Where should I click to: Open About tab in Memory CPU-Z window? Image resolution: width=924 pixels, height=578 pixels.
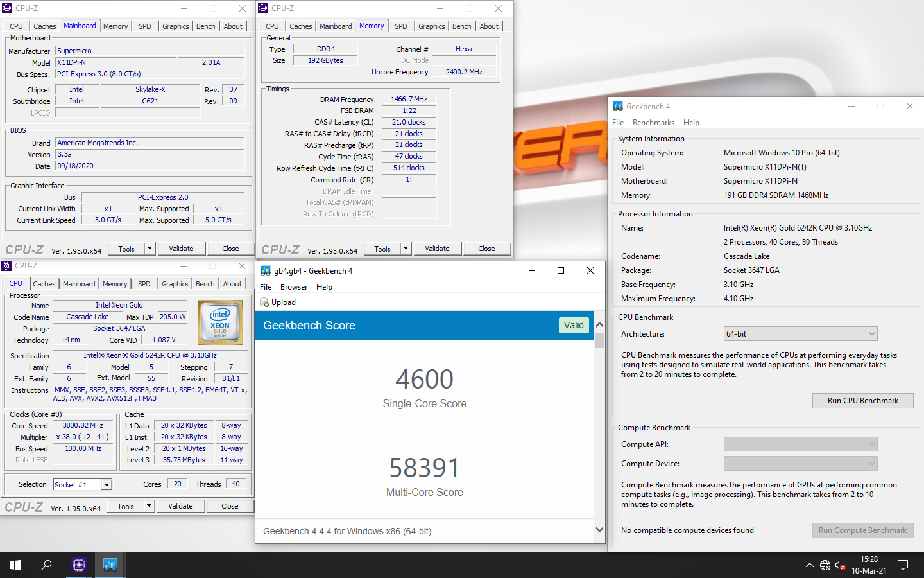click(489, 26)
